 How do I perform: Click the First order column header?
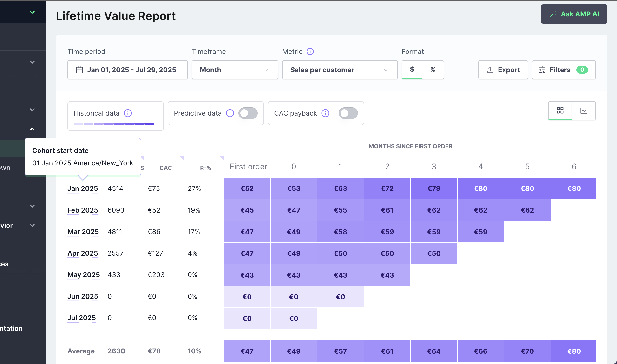[249, 167]
